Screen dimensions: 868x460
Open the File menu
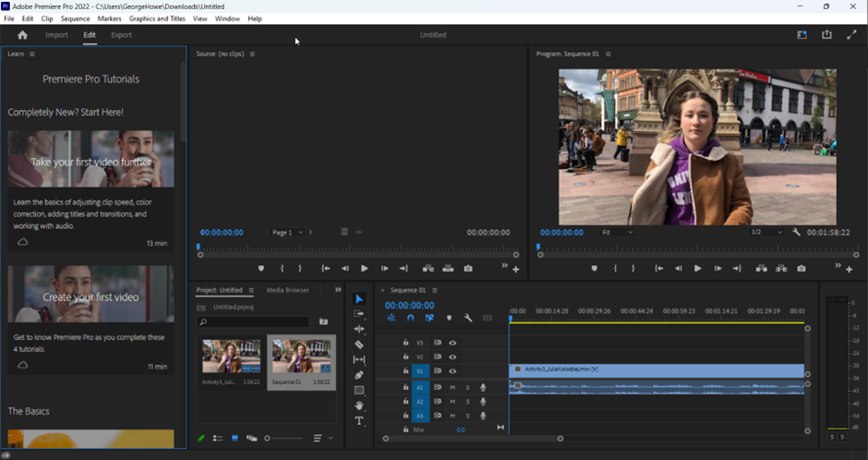tap(9, 18)
